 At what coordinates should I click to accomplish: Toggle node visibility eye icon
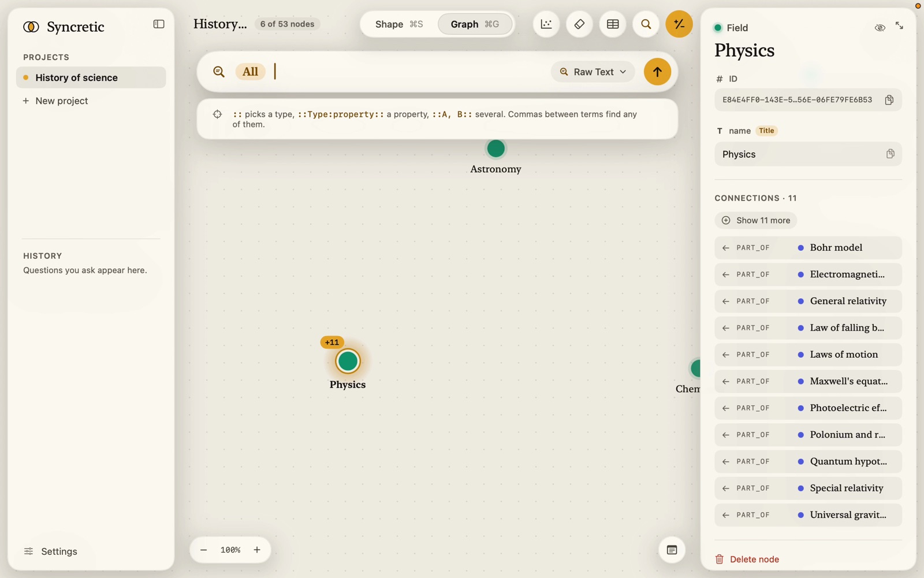click(880, 27)
